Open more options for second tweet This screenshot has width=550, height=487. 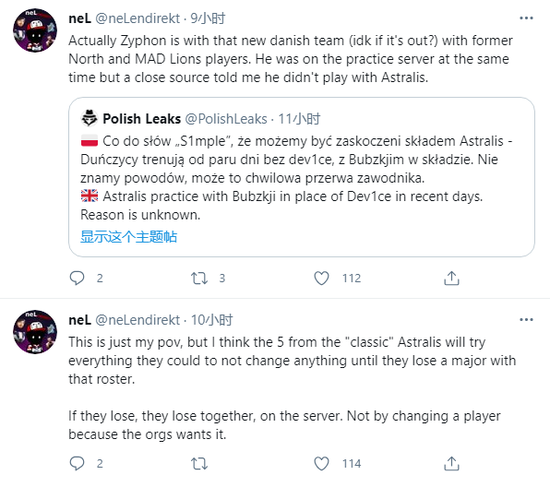coord(526,320)
